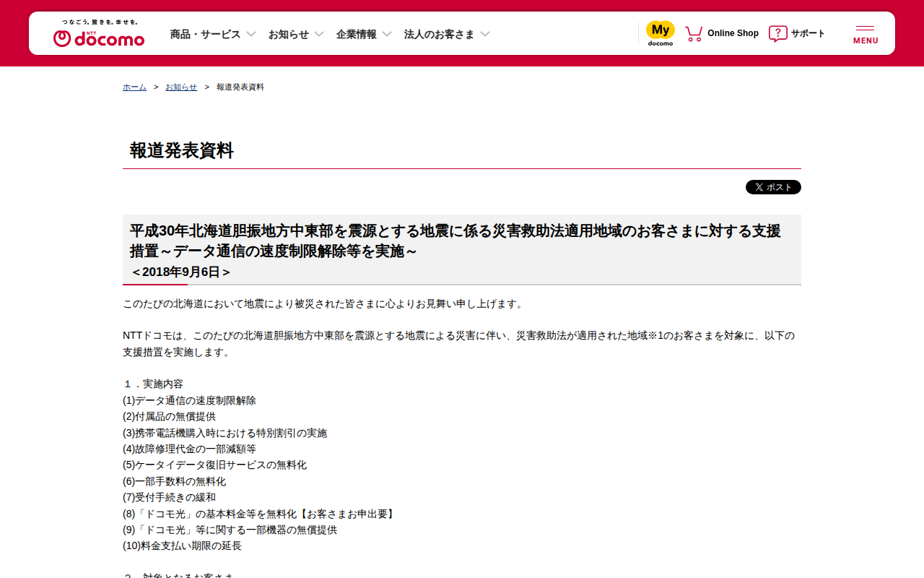Open the MENU hamburger icon
Image resolution: width=924 pixels, height=578 pixels.
[866, 34]
